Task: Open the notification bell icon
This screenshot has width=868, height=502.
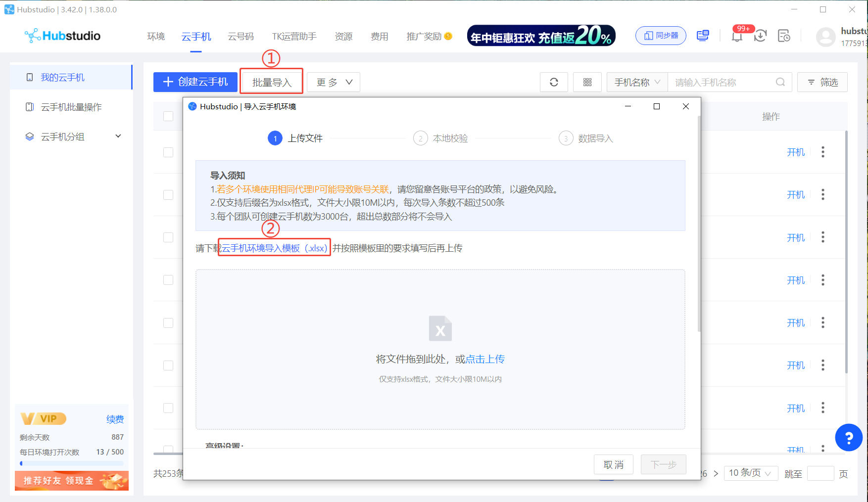Action: coord(737,36)
